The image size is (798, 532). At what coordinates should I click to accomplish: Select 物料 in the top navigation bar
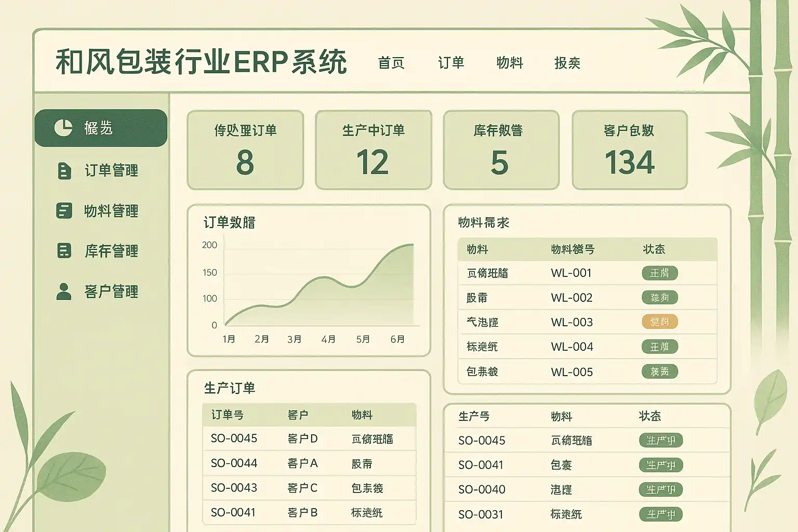click(x=510, y=63)
